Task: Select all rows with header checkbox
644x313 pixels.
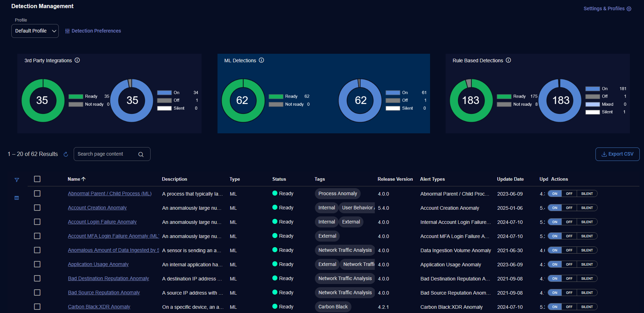Action: (x=37, y=179)
